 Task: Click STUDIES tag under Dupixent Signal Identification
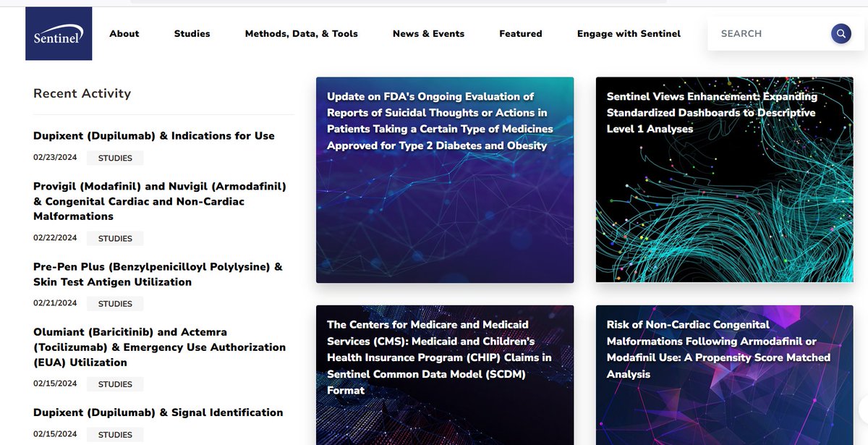115,435
